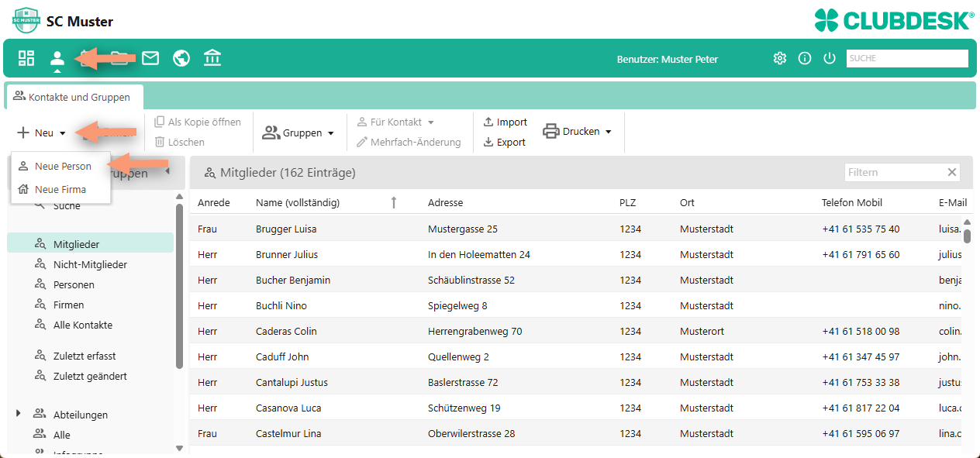Click the info circle icon
980x458 pixels.
click(x=805, y=58)
